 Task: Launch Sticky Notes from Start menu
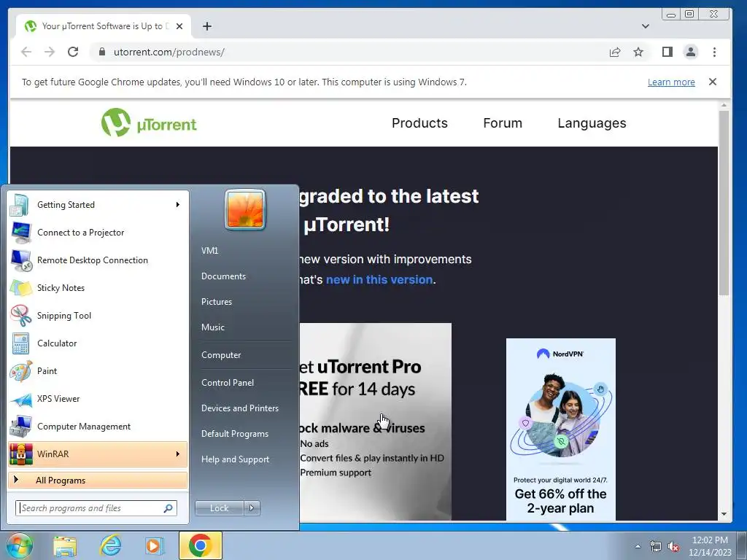98,287
